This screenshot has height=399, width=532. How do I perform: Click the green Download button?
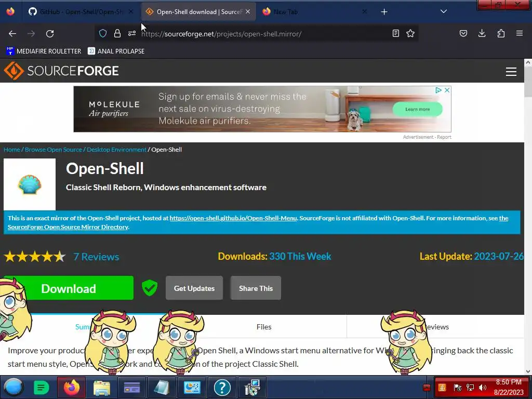(x=69, y=288)
